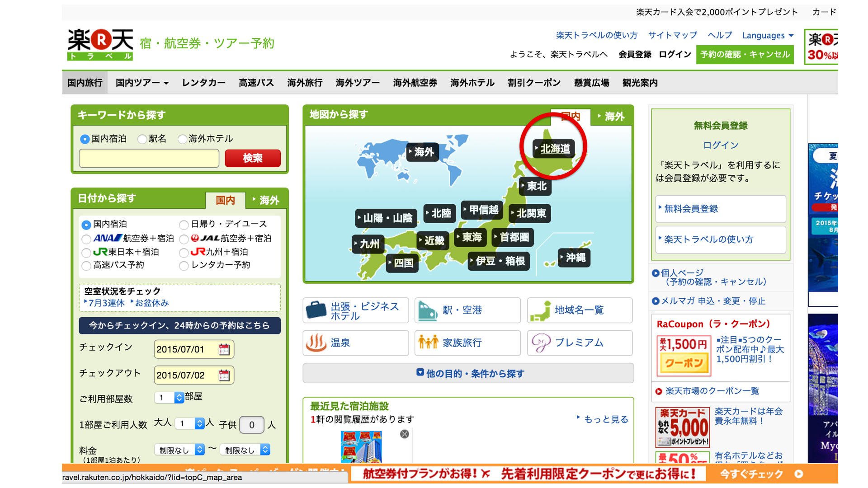Select 東北 region on the map
868x488 pixels.
535,186
